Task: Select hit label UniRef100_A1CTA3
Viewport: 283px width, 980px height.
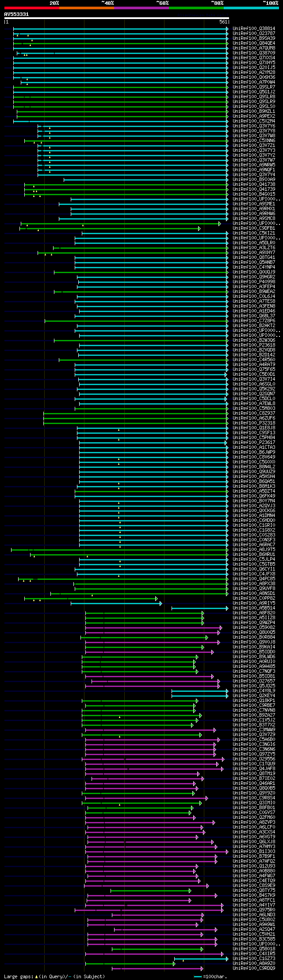Action: 254,448
